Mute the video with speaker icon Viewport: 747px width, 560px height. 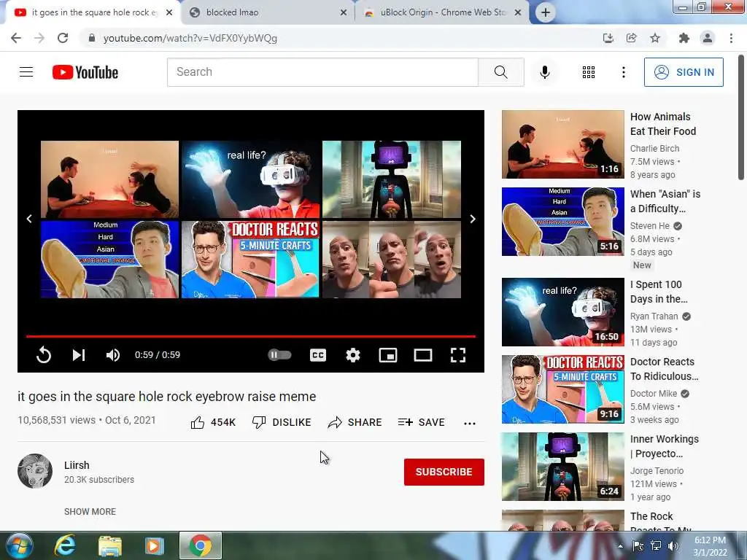(113, 355)
